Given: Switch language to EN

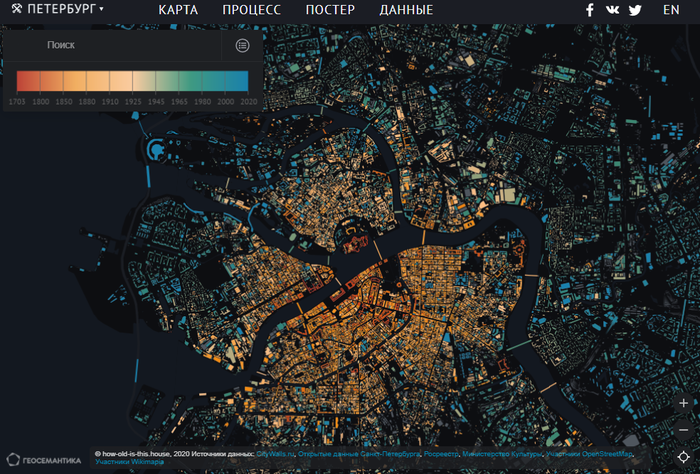Looking at the screenshot, I should tap(671, 10).
